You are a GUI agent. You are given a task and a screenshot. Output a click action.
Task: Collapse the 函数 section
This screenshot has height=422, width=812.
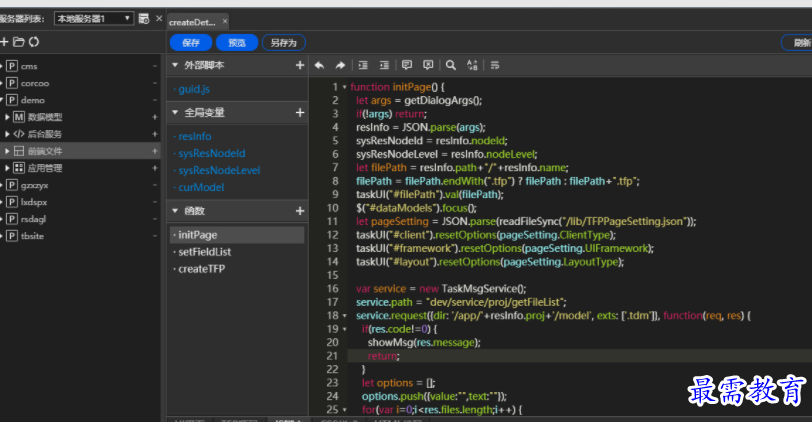tap(175, 211)
